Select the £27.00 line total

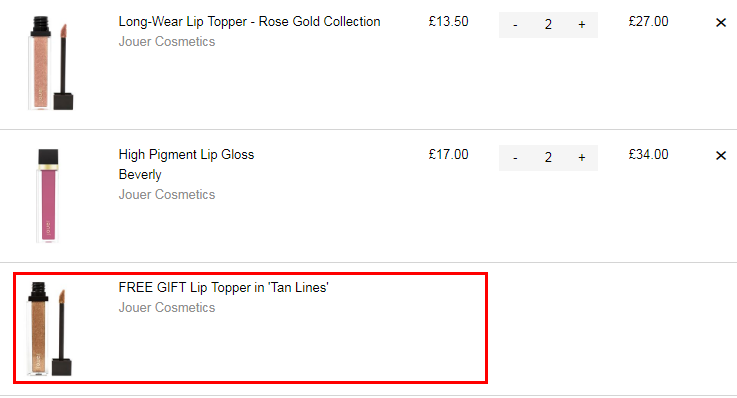(648, 22)
